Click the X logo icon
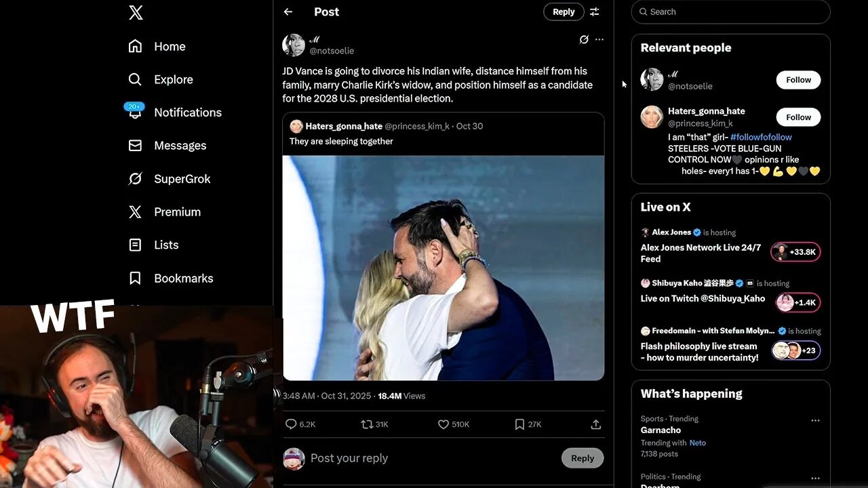 click(x=136, y=12)
